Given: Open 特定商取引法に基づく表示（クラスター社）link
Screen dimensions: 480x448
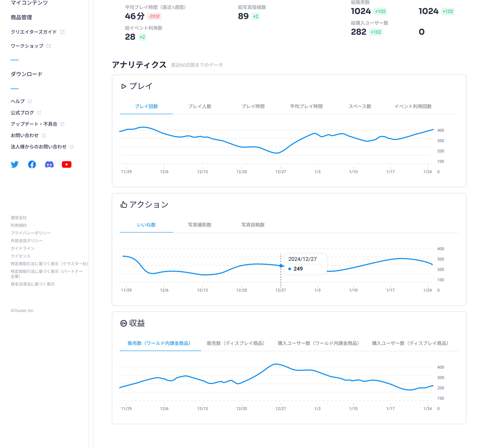Looking at the screenshot, I should [x=50, y=264].
